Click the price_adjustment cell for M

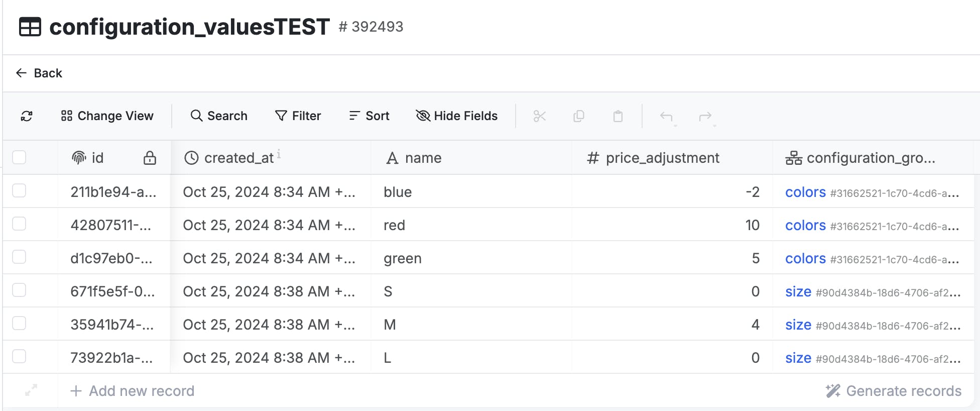672,325
